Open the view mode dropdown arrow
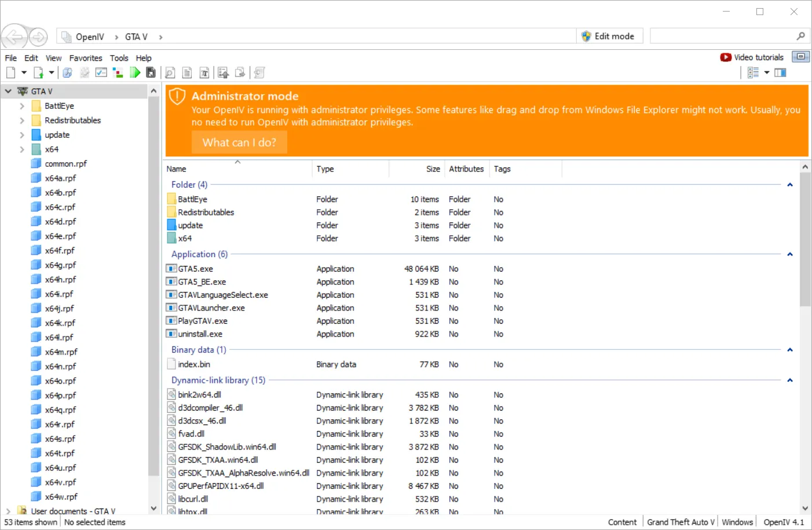Screen dimensions: 812x530 click(x=766, y=72)
